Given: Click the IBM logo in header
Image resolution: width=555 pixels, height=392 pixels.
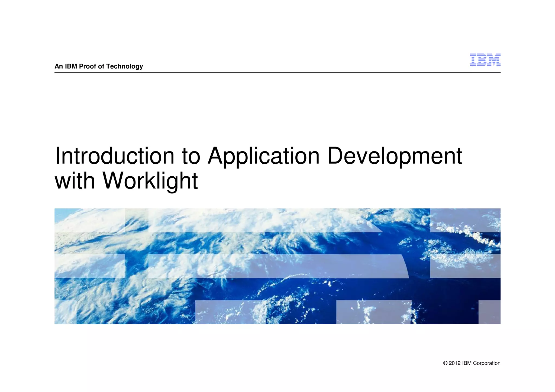Looking at the screenshot, I should 485,60.
